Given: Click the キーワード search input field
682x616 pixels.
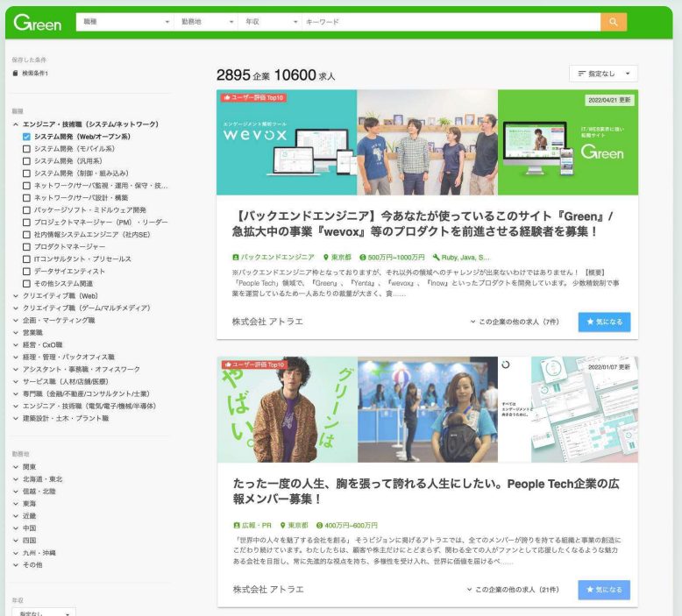Looking at the screenshot, I should click(451, 22).
